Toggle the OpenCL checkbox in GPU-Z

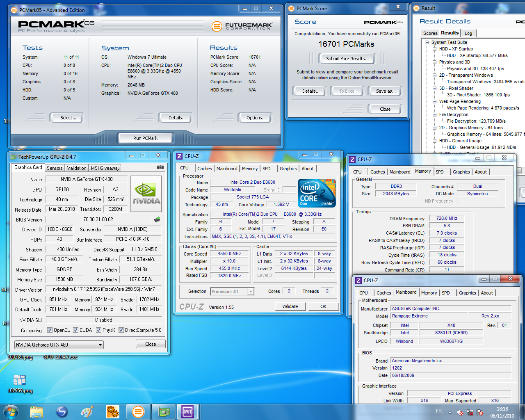point(50,330)
